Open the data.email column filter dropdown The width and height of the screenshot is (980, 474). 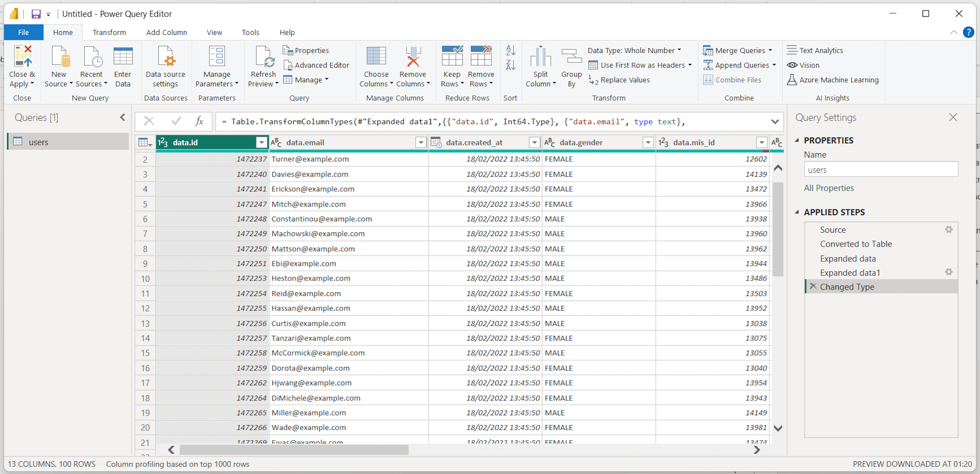click(x=421, y=142)
